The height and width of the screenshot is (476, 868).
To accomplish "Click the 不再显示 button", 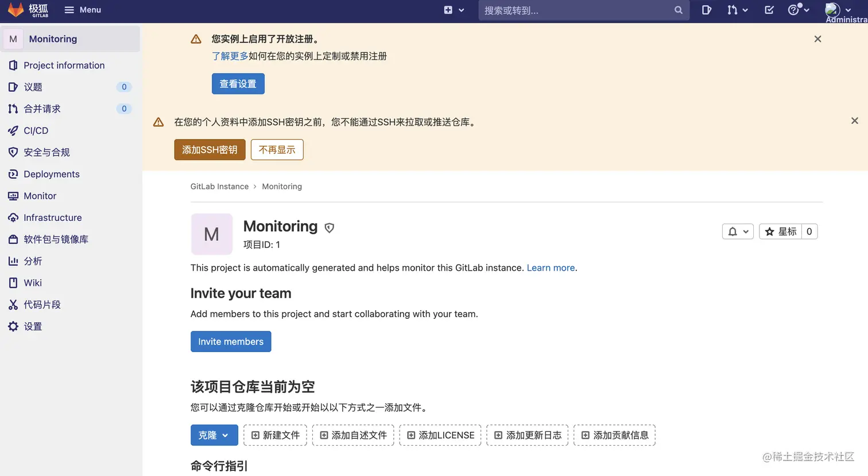I will (x=277, y=150).
